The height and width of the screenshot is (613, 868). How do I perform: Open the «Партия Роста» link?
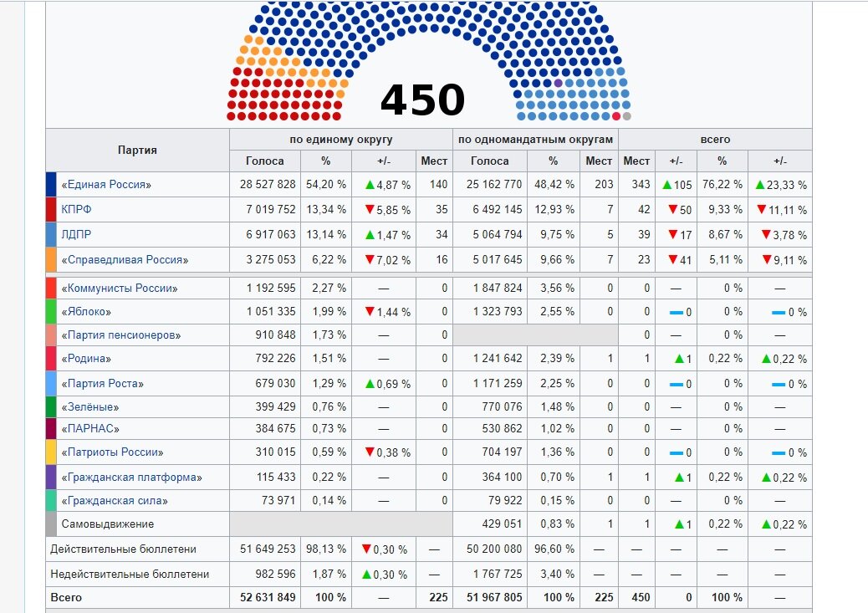[x=102, y=383]
